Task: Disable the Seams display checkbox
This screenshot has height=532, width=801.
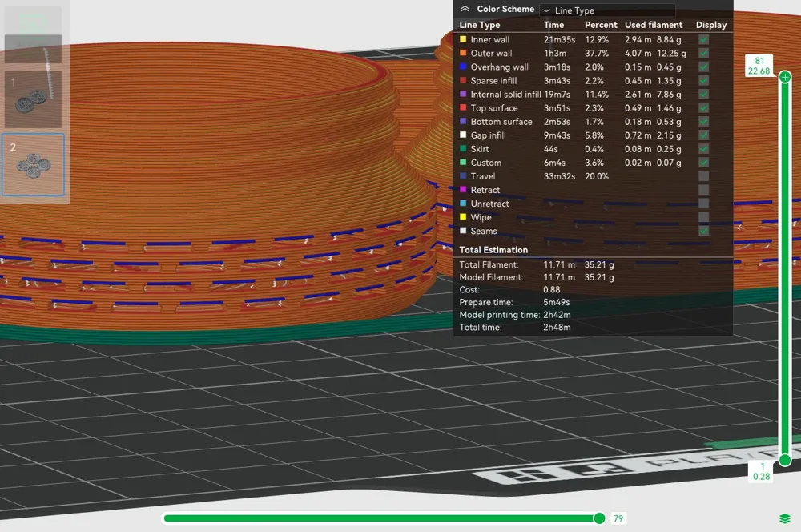Action: (x=703, y=231)
